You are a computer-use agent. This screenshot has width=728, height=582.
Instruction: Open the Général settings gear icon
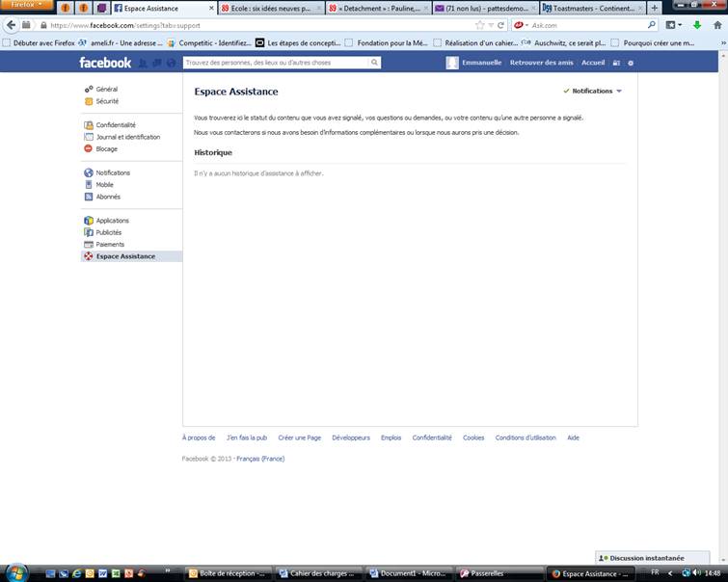pyautogui.click(x=88, y=89)
